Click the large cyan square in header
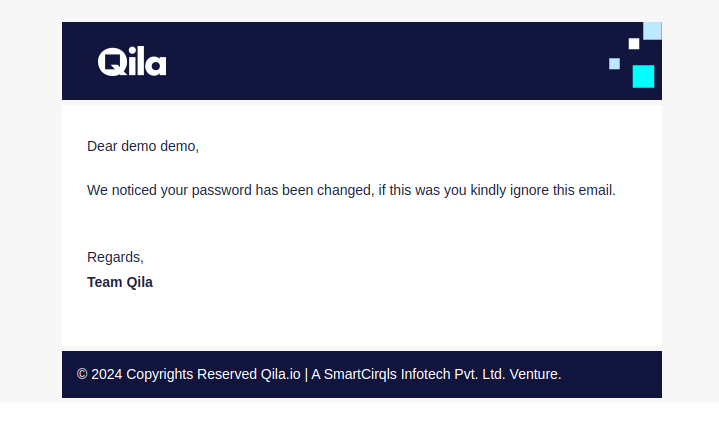 pos(643,76)
